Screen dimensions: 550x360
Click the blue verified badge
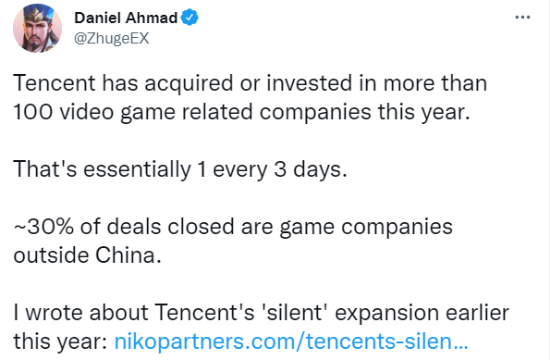coord(190,18)
